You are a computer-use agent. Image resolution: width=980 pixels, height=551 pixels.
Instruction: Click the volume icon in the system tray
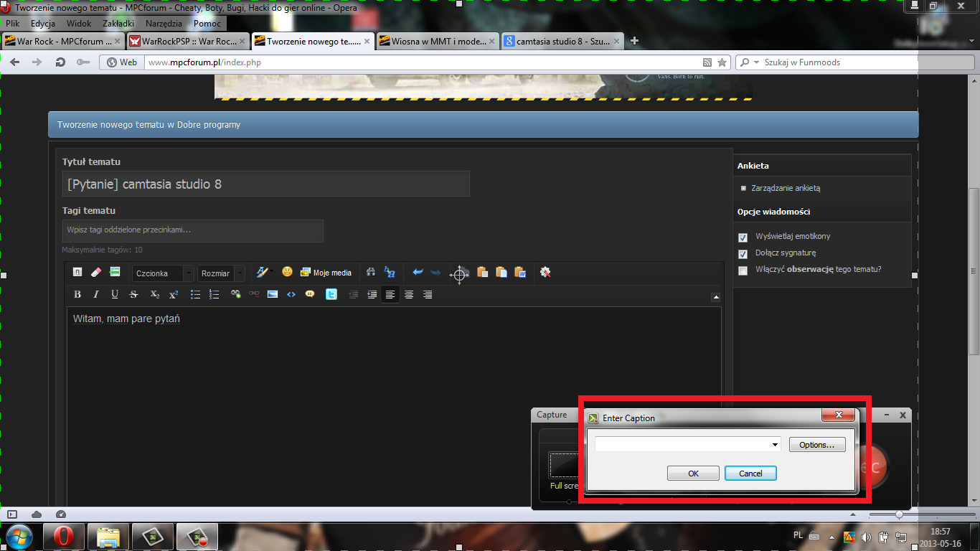867,536
